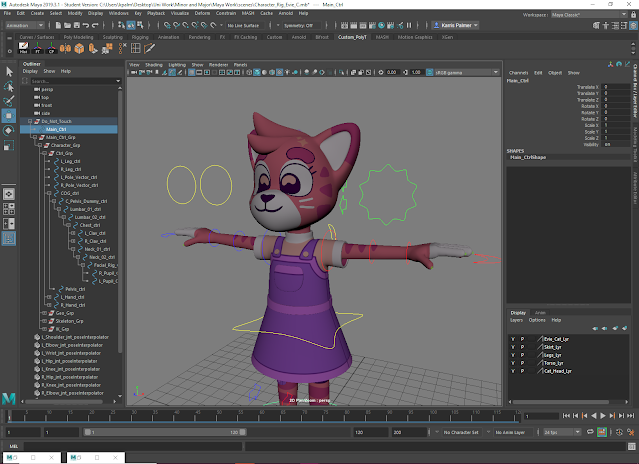Image resolution: width=639 pixels, height=464 pixels.
Task: Toggle workspace lock icon
Action: pos(633,15)
